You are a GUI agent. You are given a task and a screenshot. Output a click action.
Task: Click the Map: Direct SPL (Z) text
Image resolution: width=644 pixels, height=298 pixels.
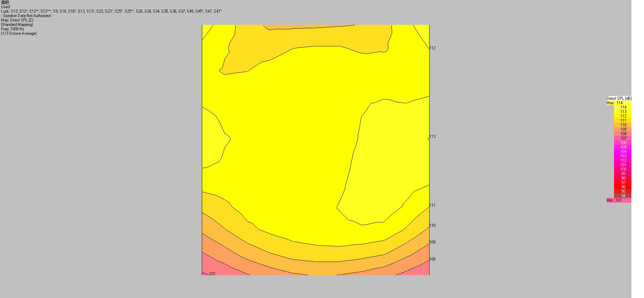pos(17,20)
